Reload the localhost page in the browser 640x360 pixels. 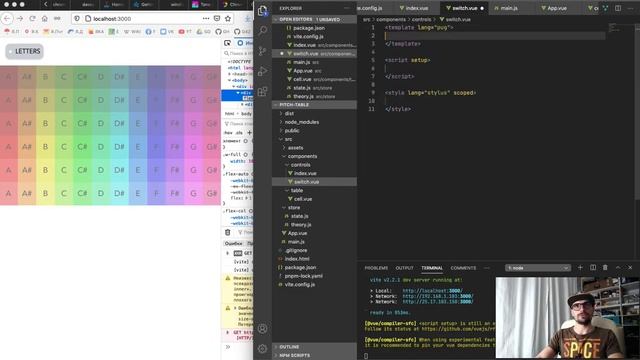(x=32, y=18)
